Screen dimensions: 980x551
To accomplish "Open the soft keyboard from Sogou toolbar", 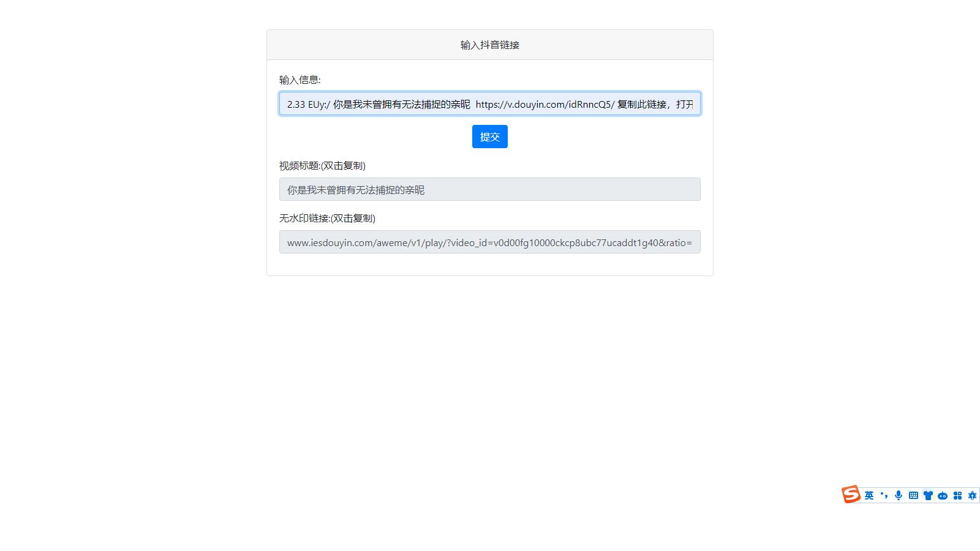I will pos(913,495).
